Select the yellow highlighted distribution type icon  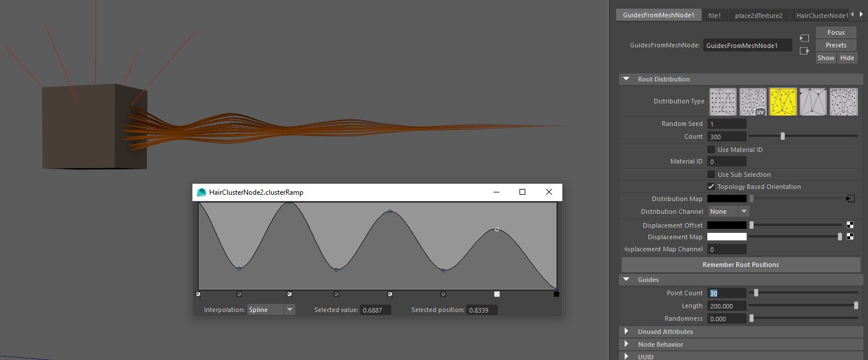click(x=783, y=102)
